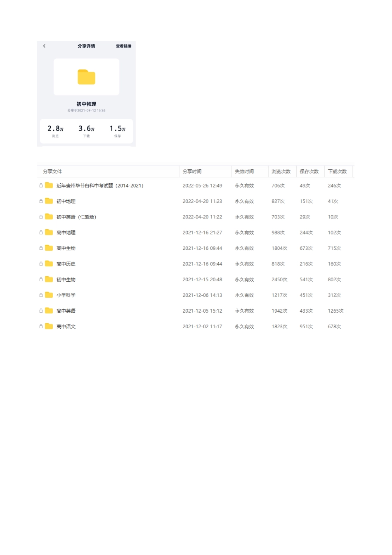Viewport: 392px width, 555px height.
Task: Click the folder icon for 高中语文
Action: tap(49, 326)
